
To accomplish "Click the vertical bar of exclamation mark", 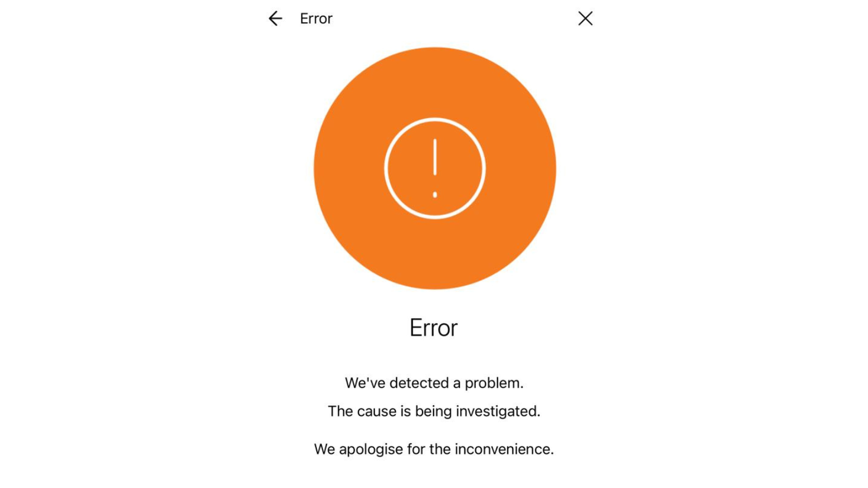I will point(435,157).
